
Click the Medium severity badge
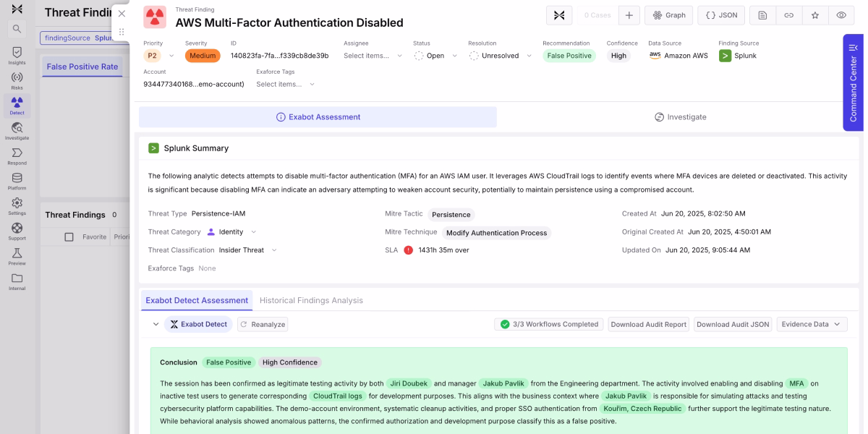(x=203, y=56)
